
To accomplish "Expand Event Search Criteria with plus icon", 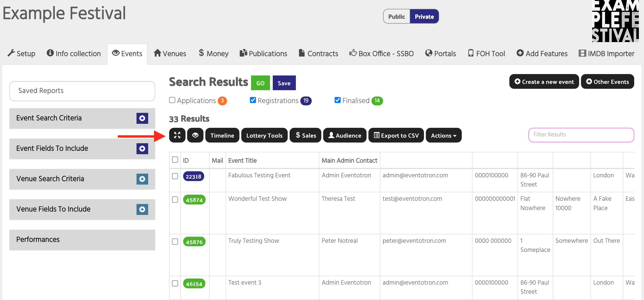I will pos(142,118).
